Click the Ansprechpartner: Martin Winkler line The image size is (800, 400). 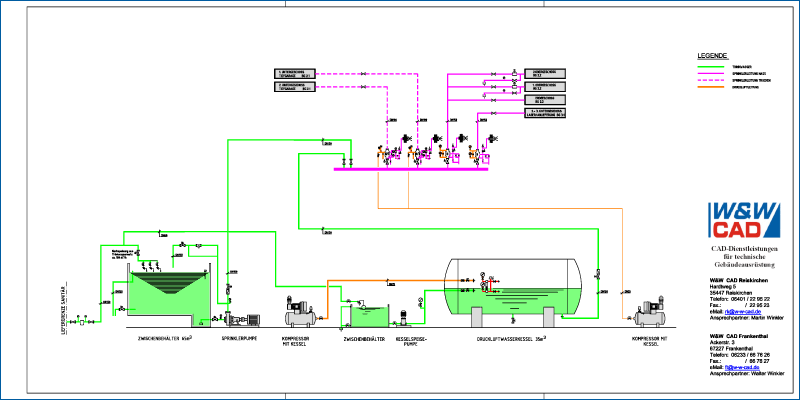click(x=746, y=318)
